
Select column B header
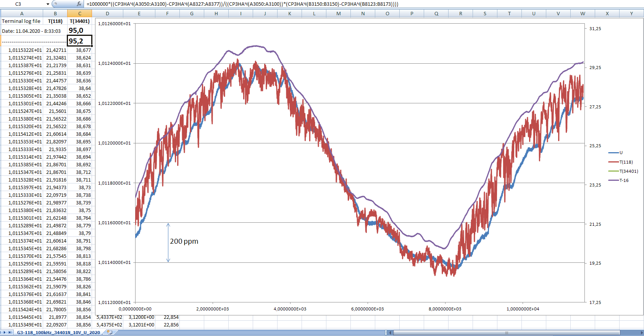[55, 13]
